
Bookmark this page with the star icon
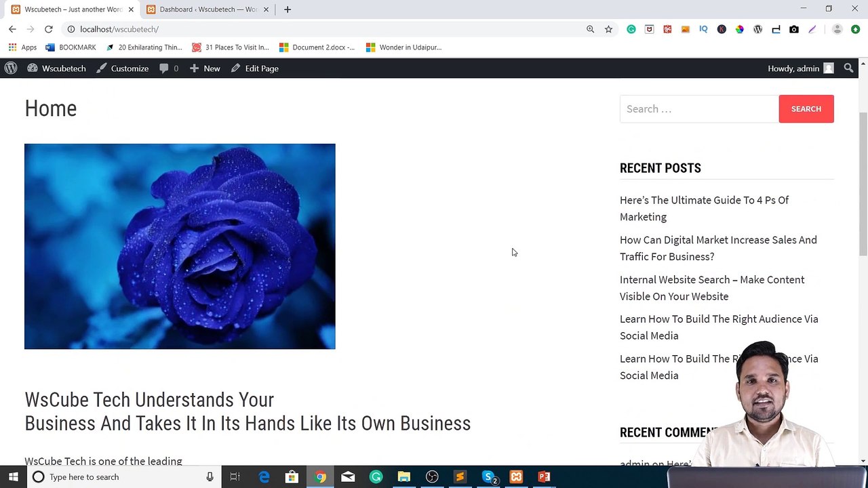(x=608, y=29)
